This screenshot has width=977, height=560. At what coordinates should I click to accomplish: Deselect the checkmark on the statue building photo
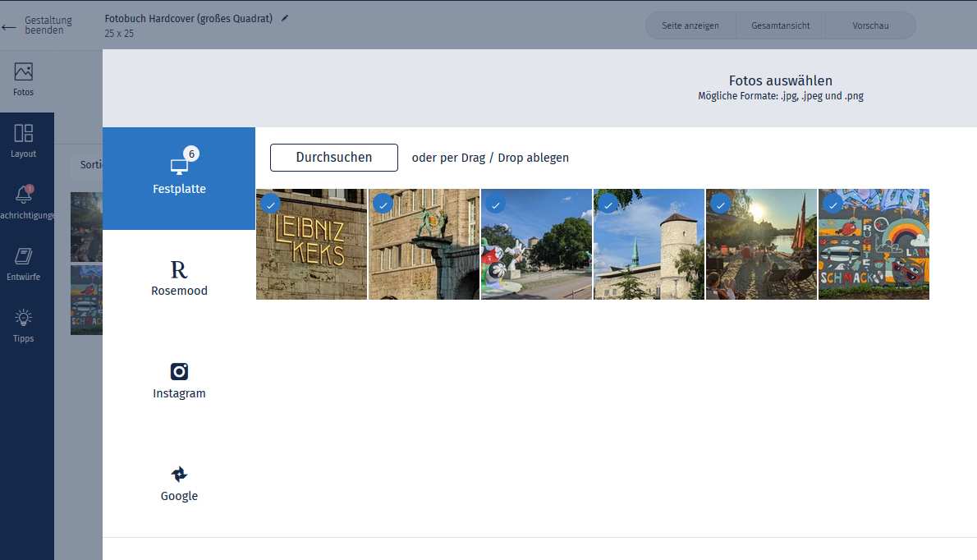(x=383, y=204)
